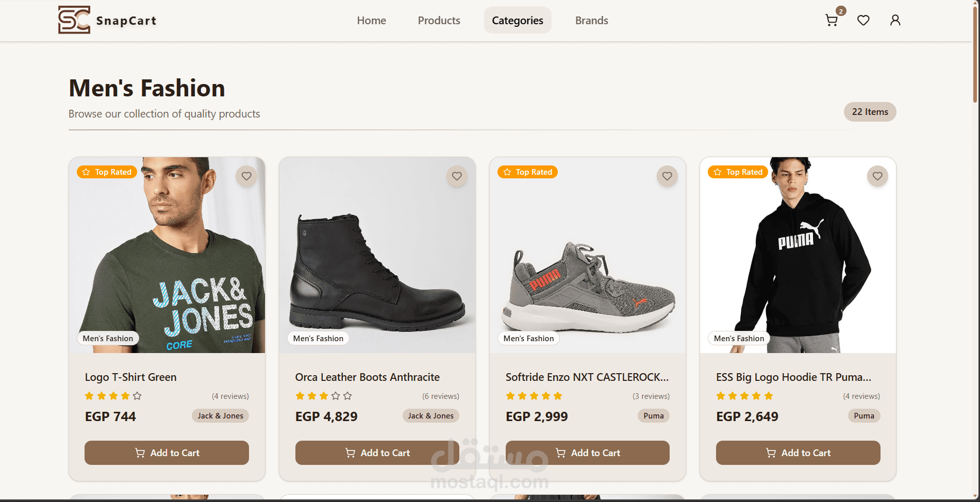Open the Brands menu item
980x502 pixels.
click(x=591, y=21)
